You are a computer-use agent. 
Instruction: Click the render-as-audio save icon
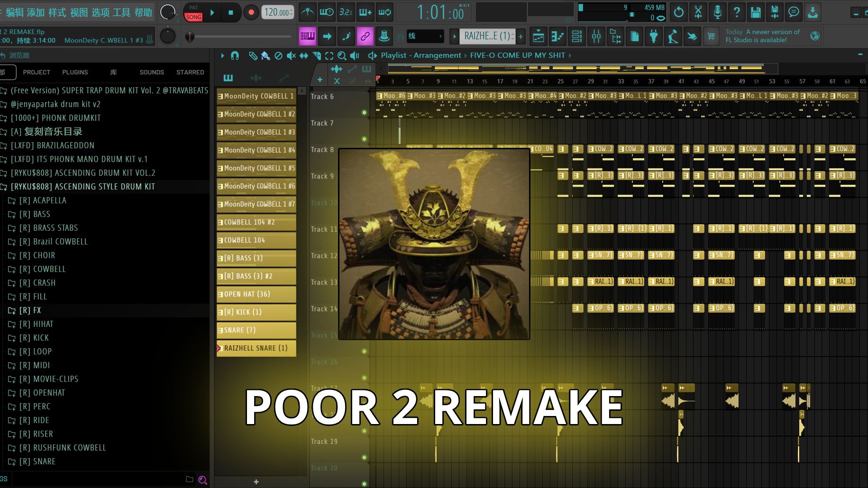point(775,12)
